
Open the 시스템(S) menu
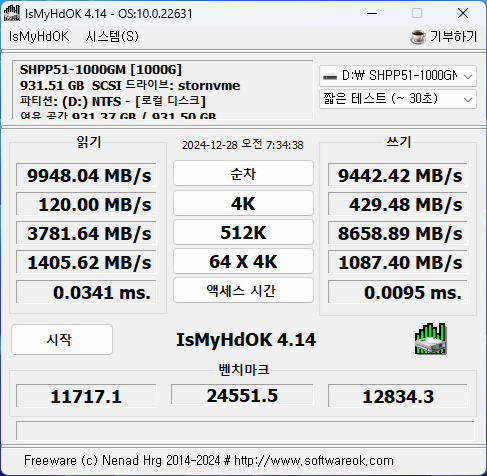[112, 36]
